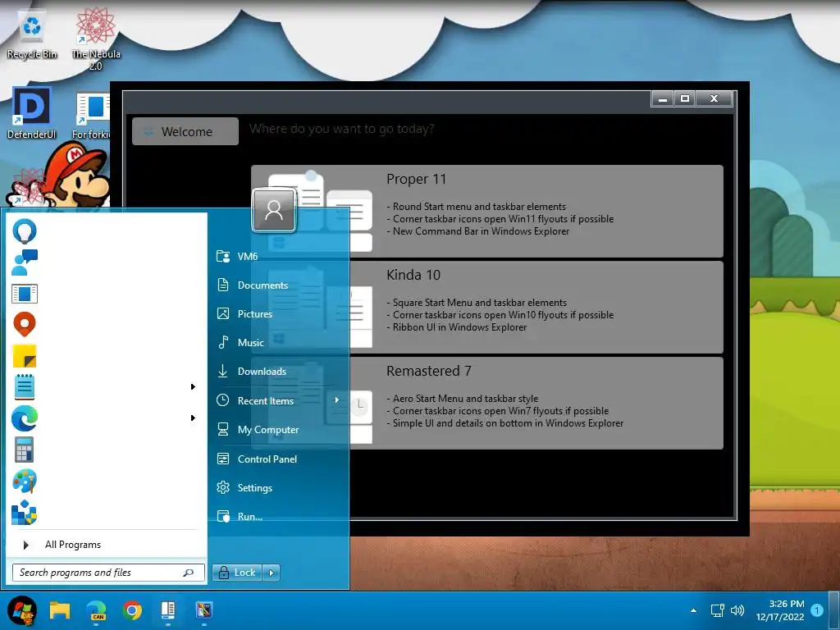Show hidden tray icons arrow
840x630 pixels.
pos(694,610)
